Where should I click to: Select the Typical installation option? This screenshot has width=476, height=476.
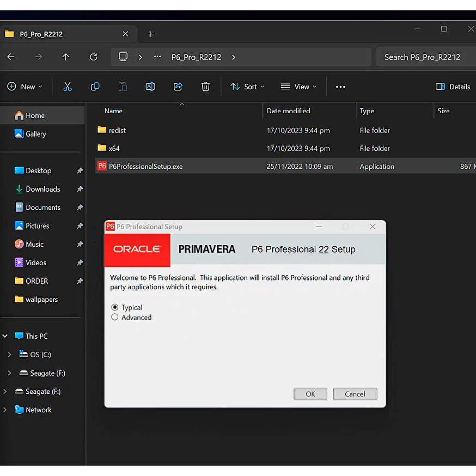115,307
